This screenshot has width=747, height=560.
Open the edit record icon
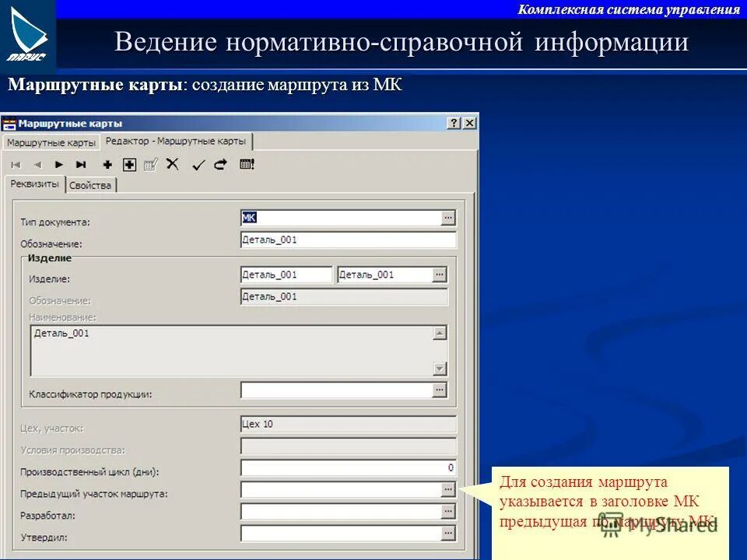click(150, 164)
